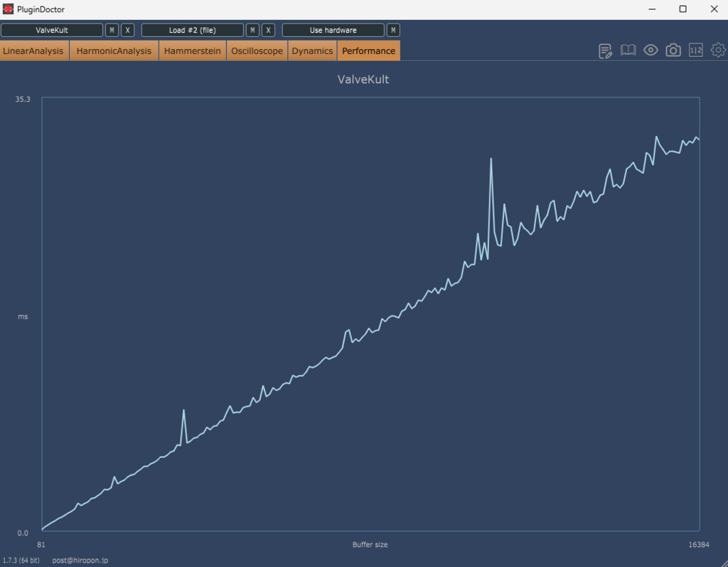
Task: Close the PluginDoctor window
Action: click(x=714, y=9)
